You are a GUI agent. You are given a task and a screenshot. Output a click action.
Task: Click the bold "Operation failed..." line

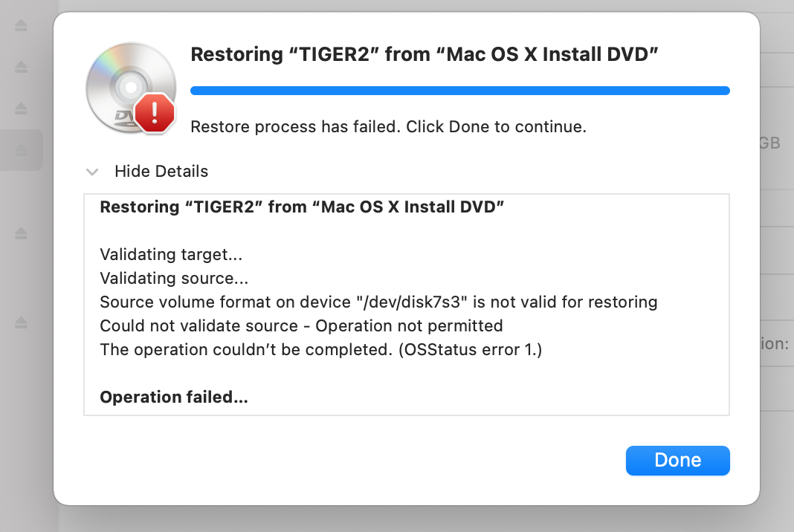point(174,397)
